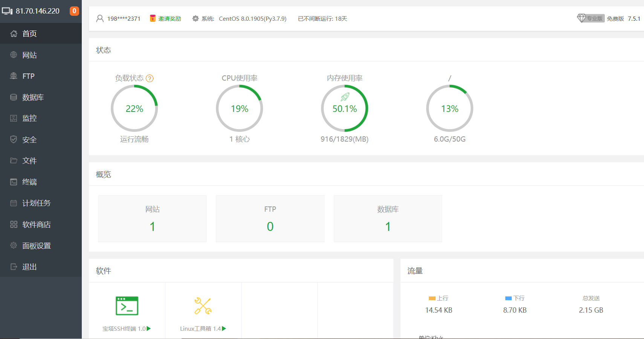Click the disk usage 13% gauge
Viewport: 644px width, 339px height.
450,108
